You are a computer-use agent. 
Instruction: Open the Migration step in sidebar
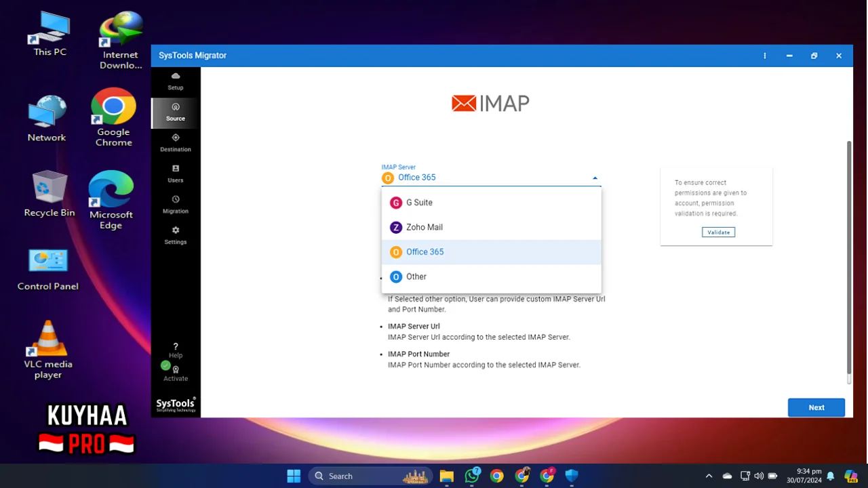click(x=176, y=204)
